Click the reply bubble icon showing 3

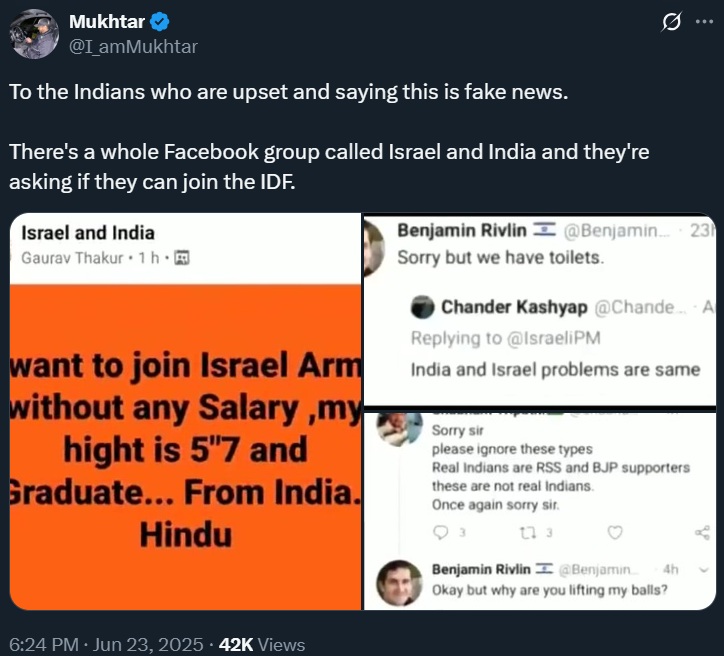tap(441, 532)
